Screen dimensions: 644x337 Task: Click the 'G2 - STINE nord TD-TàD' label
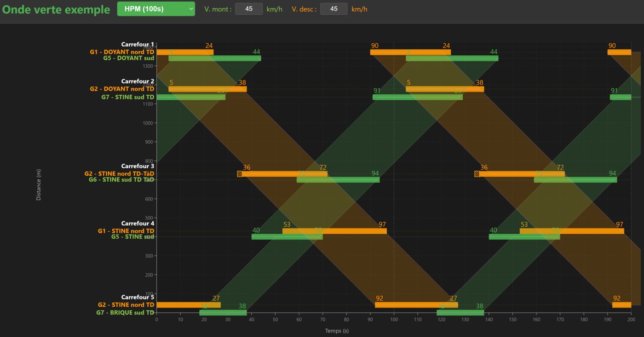(119, 174)
